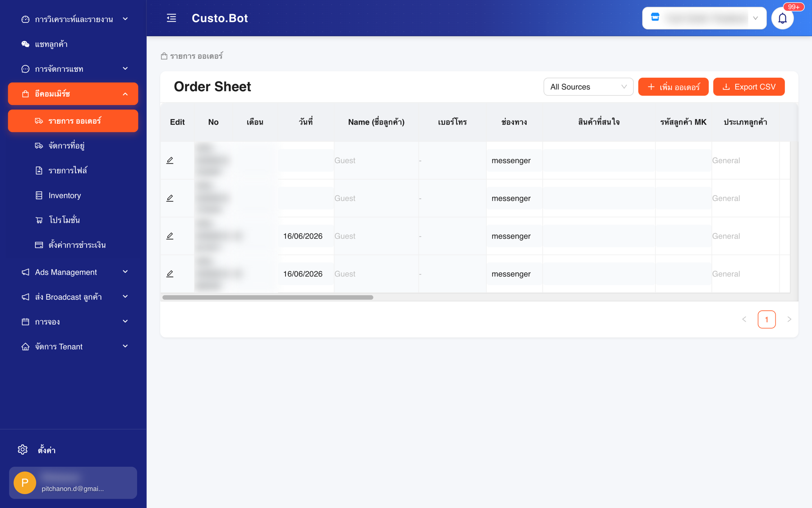
Task: Click the file icon beside รายการไฟล์
Action: tap(39, 171)
